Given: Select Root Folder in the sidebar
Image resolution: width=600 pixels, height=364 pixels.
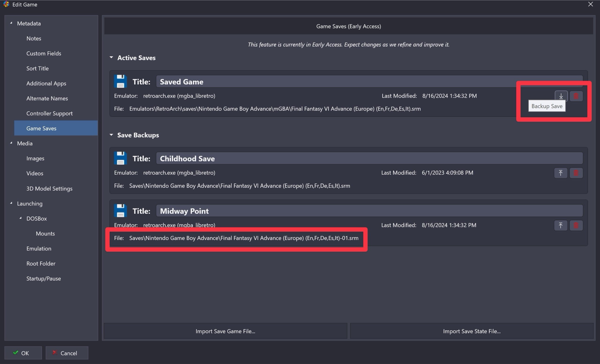Looking at the screenshot, I should click(x=41, y=264).
